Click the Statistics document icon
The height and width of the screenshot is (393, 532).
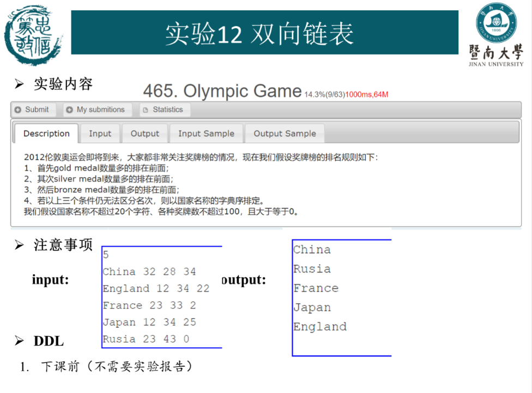coord(146,110)
